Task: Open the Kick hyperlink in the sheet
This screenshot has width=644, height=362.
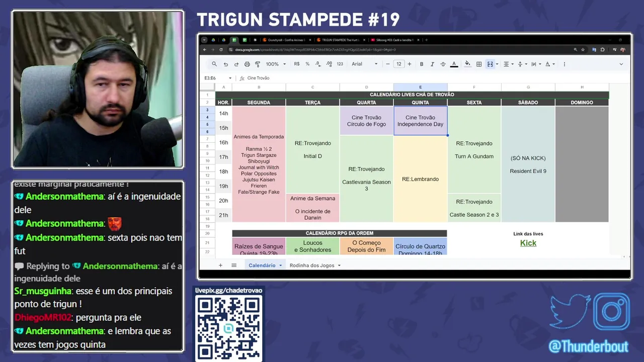Action: pos(528,243)
